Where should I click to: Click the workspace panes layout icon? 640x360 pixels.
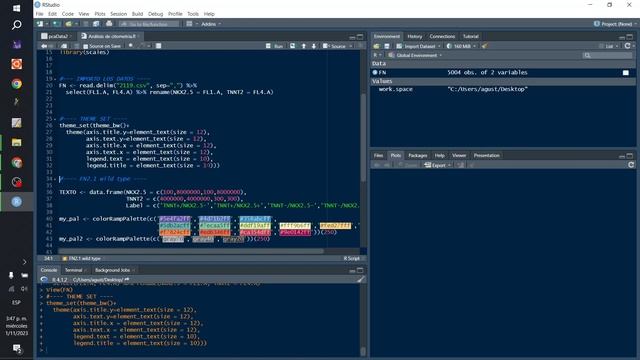189,24
